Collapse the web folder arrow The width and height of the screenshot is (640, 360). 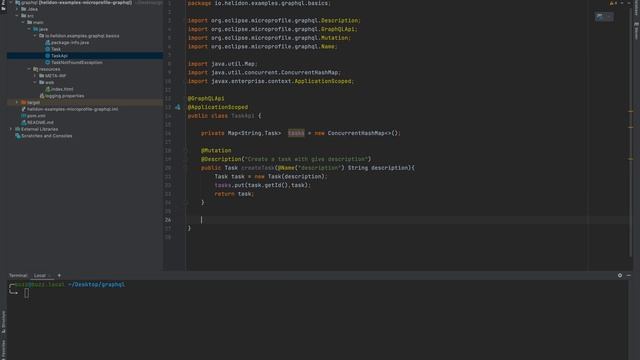click(35, 82)
